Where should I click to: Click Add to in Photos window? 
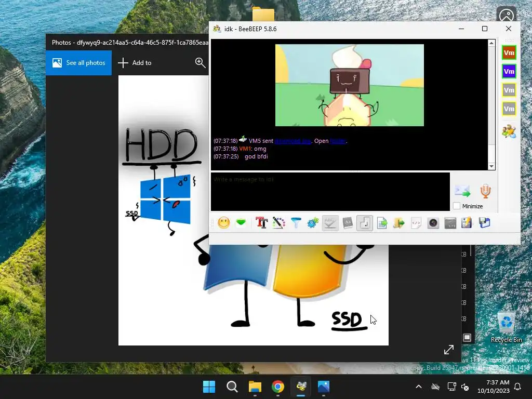[x=135, y=63]
